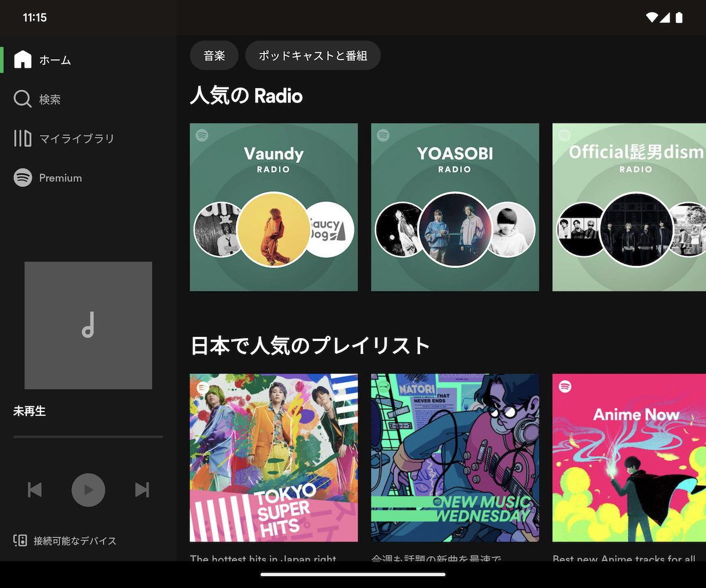
Task: Click the Wi-Fi status icon
Action: click(651, 18)
